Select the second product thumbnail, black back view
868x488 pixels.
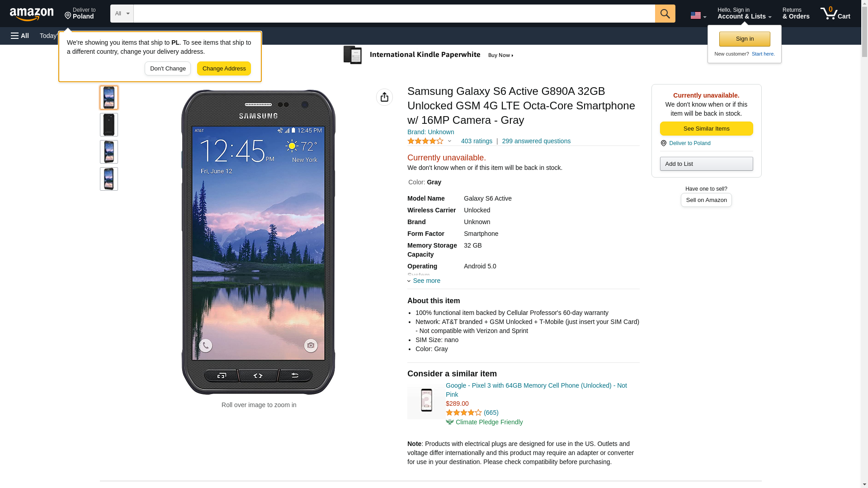tap(109, 125)
